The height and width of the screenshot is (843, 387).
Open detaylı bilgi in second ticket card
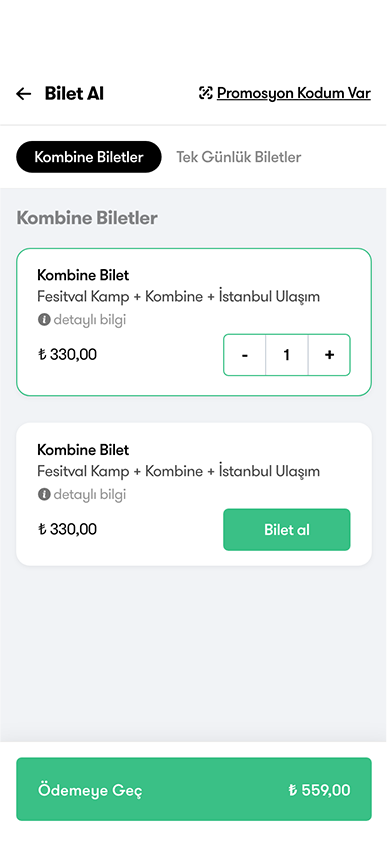pyautogui.click(x=90, y=495)
